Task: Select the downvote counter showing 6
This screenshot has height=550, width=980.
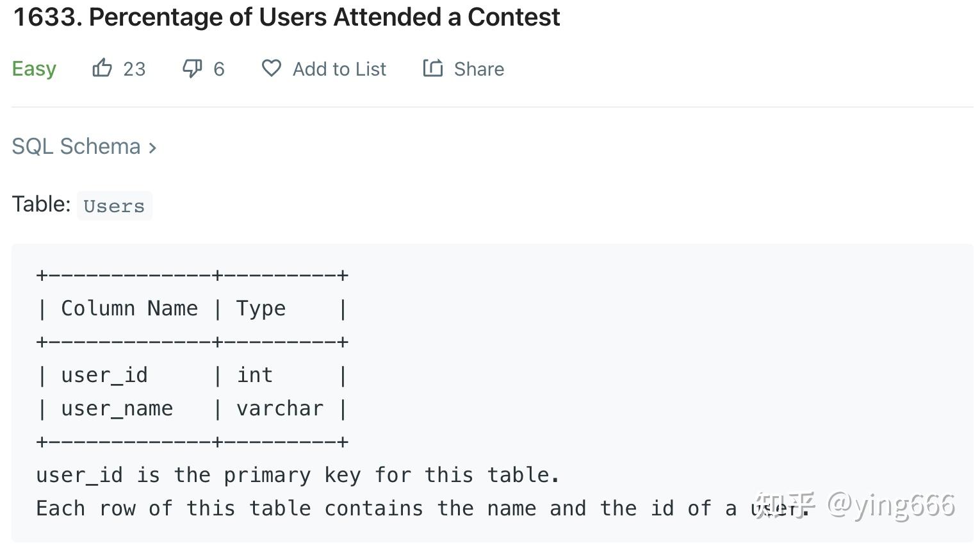Action: click(x=219, y=69)
